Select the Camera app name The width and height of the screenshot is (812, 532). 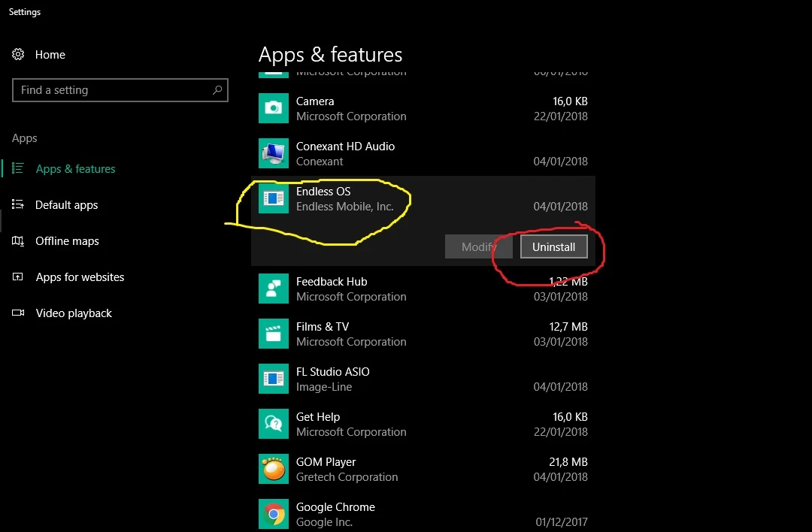click(315, 101)
